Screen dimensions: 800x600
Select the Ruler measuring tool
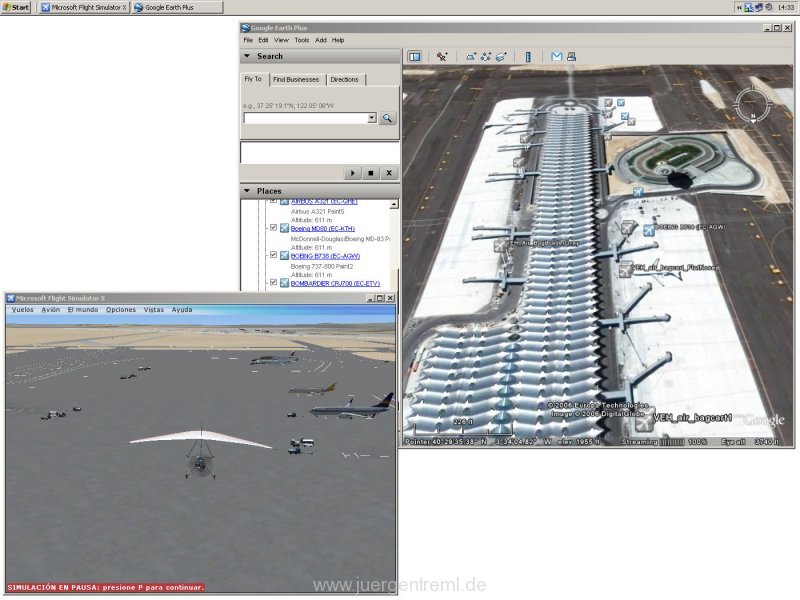[528, 57]
